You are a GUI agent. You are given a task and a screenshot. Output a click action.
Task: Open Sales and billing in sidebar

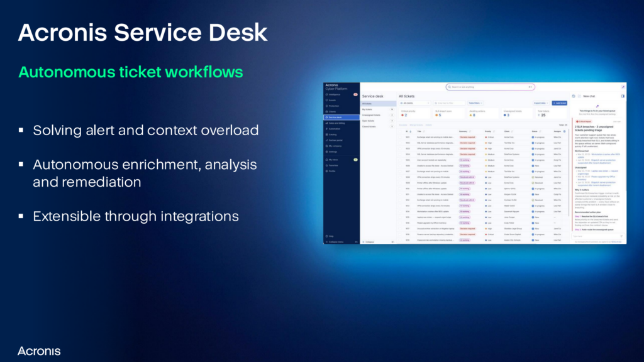coord(341,123)
